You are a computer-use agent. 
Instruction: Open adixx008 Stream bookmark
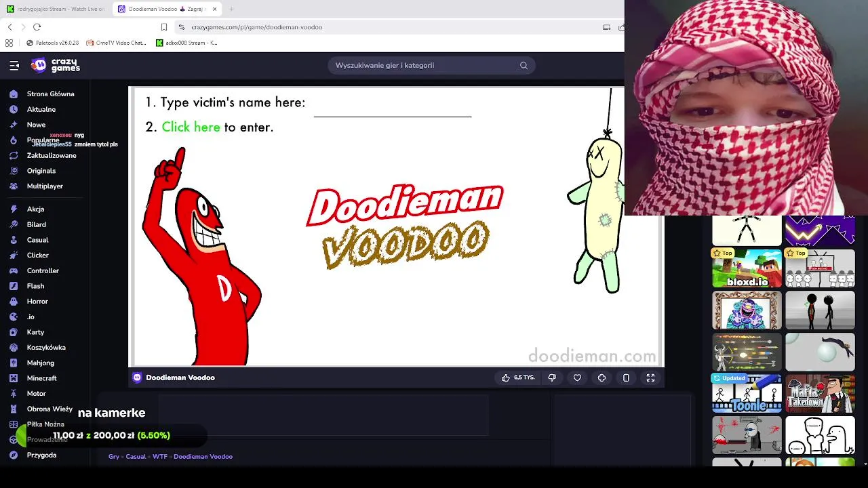(x=186, y=43)
